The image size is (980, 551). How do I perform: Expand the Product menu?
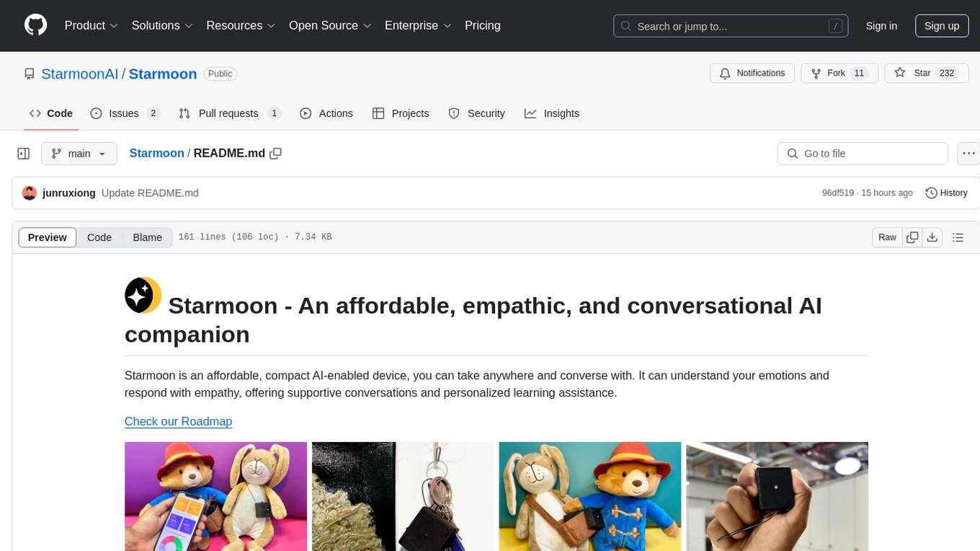click(92, 25)
